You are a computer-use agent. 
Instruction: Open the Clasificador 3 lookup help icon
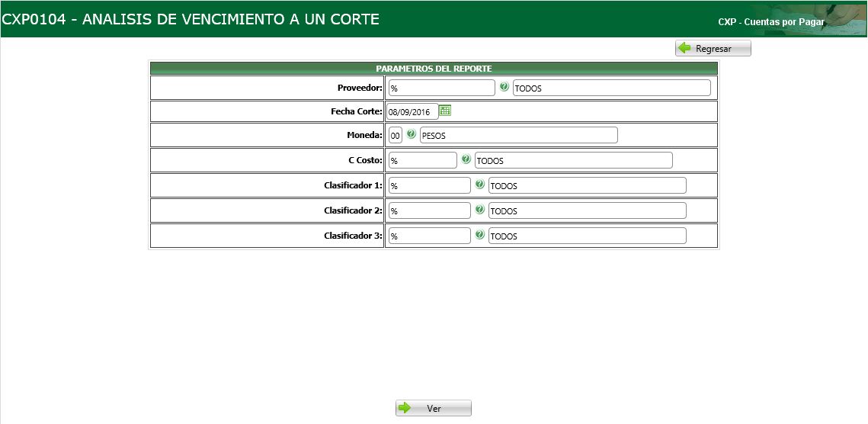pyautogui.click(x=479, y=234)
